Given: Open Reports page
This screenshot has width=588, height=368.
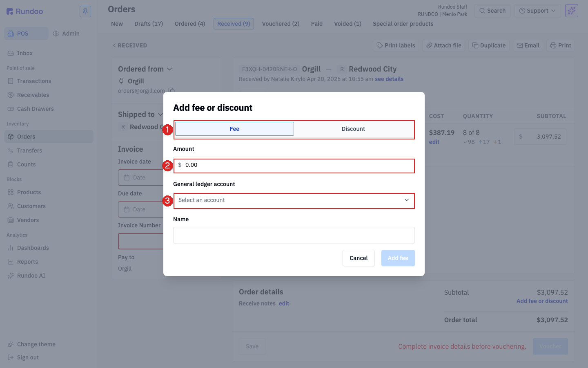Looking at the screenshot, I should pos(49,262).
